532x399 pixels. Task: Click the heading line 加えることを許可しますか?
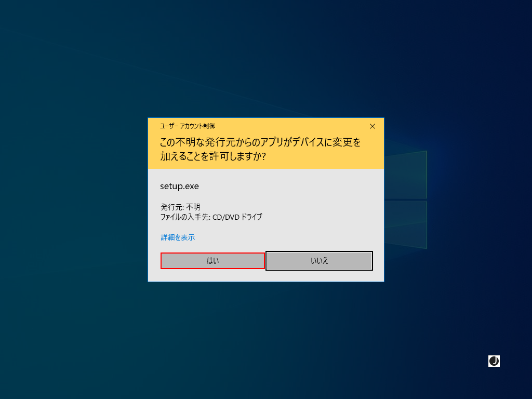(213, 156)
